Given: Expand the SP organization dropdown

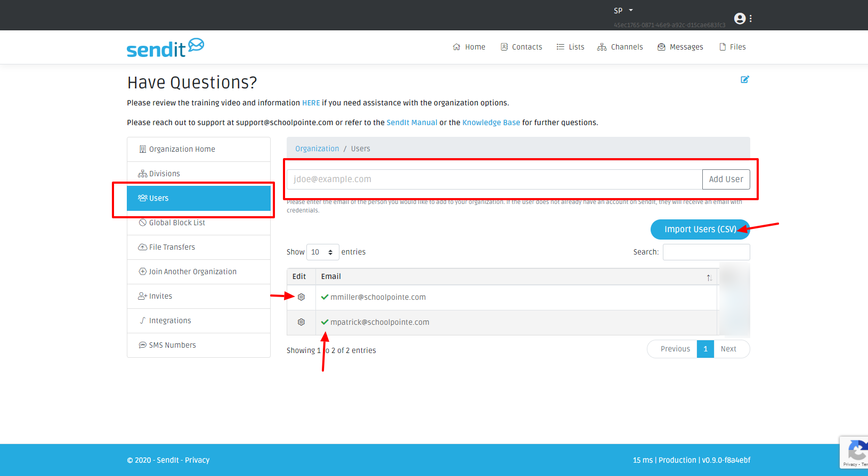Looking at the screenshot, I should coord(623,11).
